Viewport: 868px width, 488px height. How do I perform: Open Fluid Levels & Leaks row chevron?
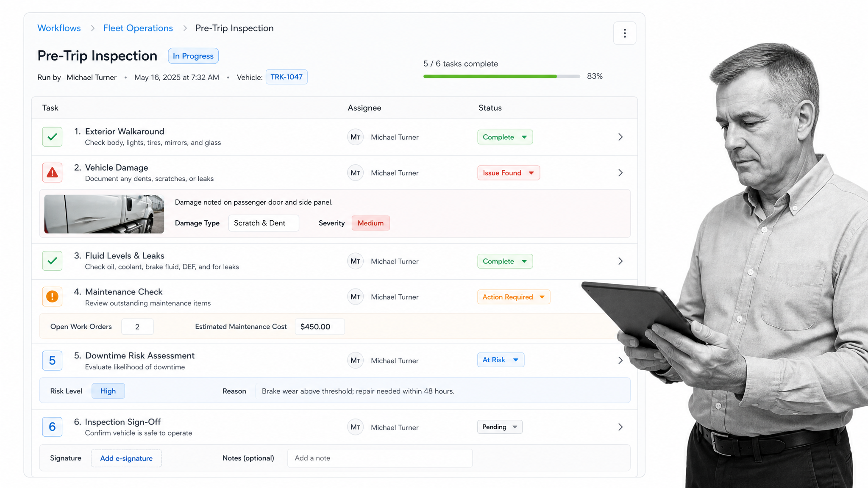coord(620,261)
